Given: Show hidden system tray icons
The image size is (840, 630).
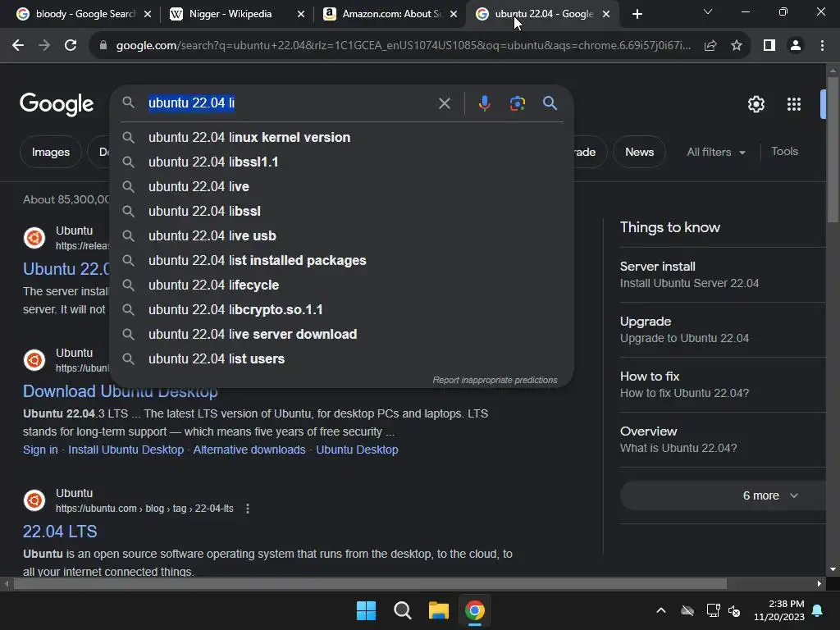Looking at the screenshot, I should click(661, 610).
